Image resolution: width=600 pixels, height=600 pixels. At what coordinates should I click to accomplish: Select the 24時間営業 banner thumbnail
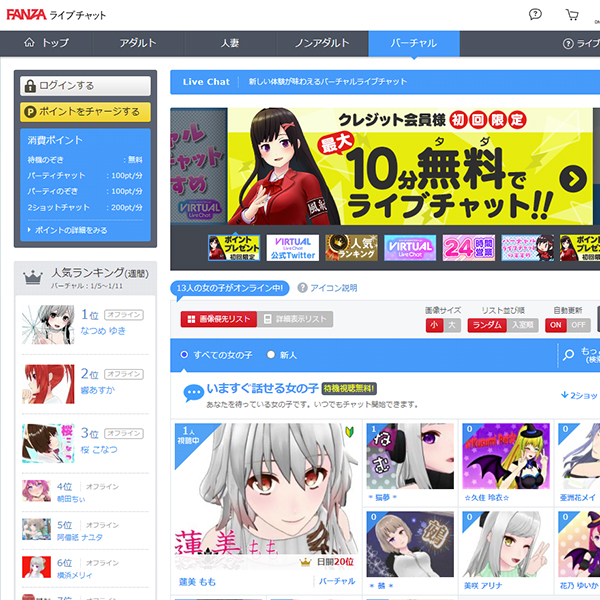pyautogui.click(x=469, y=248)
